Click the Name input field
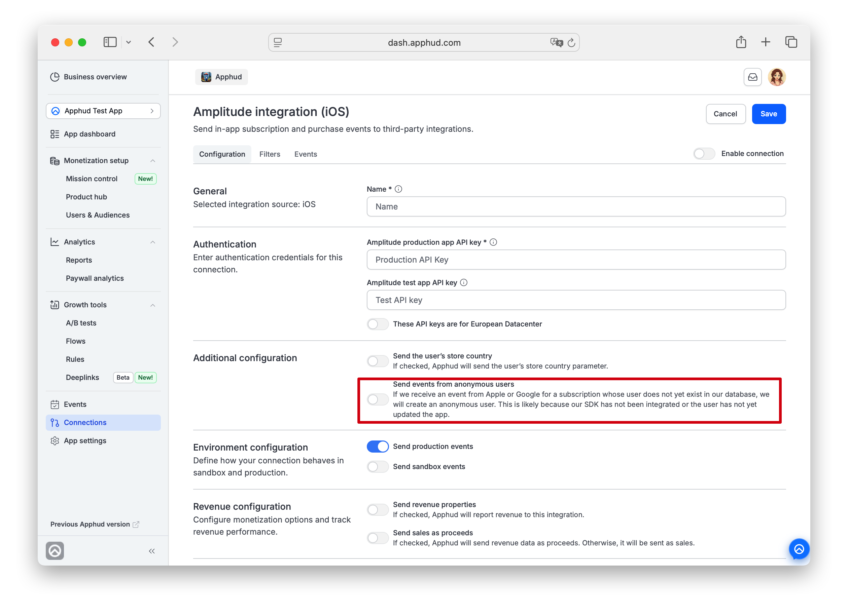The height and width of the screenshot is (616, 848). (576, 206)
